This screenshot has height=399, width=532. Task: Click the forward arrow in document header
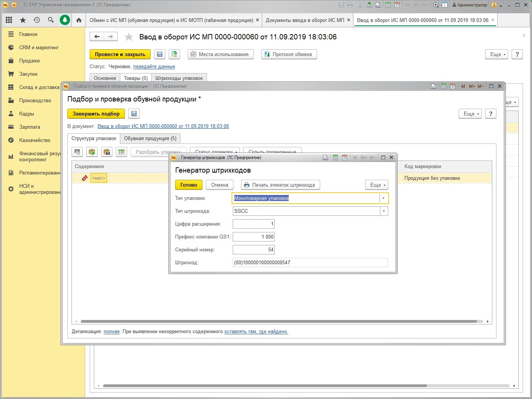pyautogui.click(x=110, y=37)
